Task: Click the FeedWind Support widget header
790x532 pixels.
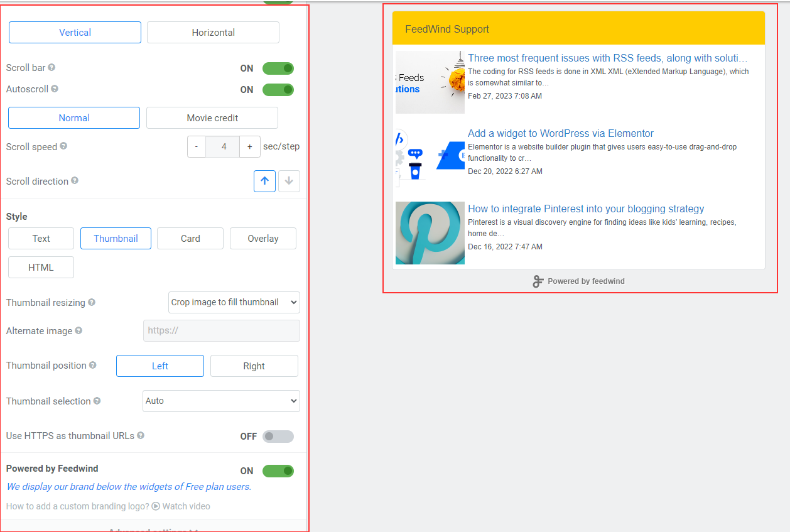Action: 578,28
